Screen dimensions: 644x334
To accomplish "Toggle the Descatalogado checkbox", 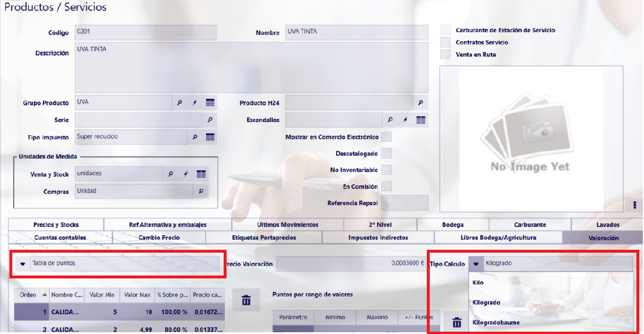I will 386,153.
